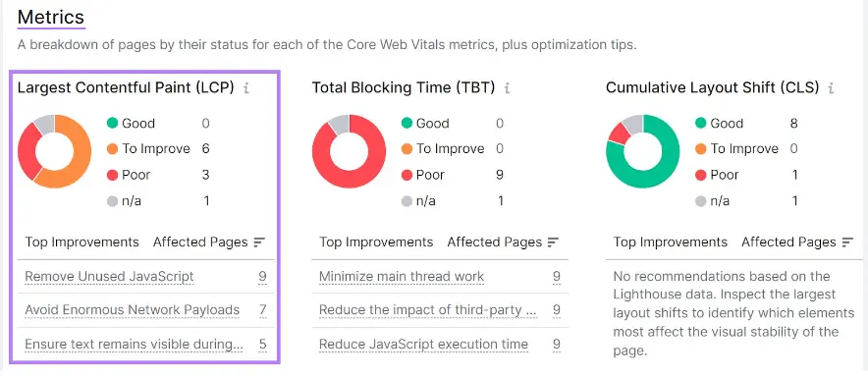Open the Total Blocking Time info icon
The height and width of the screenshot is (376, 868).
[x=507, y=88]
